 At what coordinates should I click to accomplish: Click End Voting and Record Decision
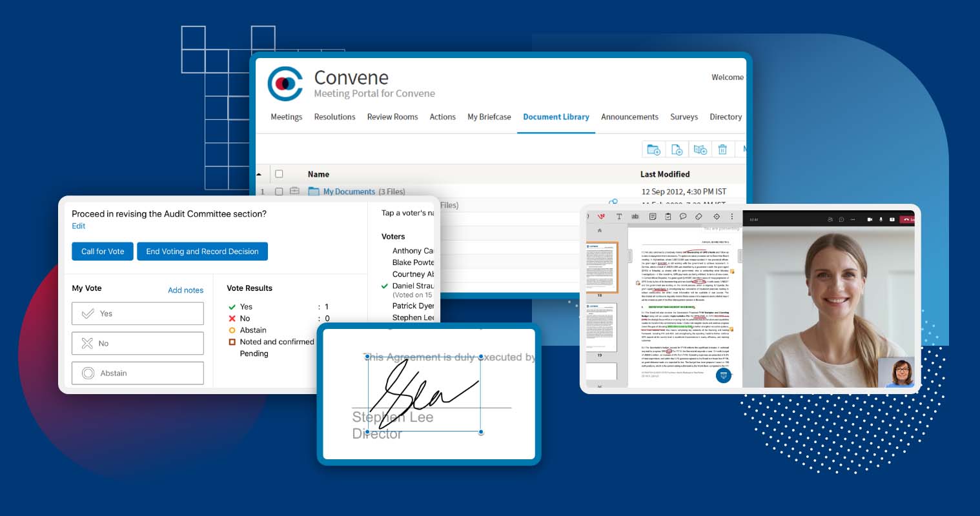click(x=202, y=252)
